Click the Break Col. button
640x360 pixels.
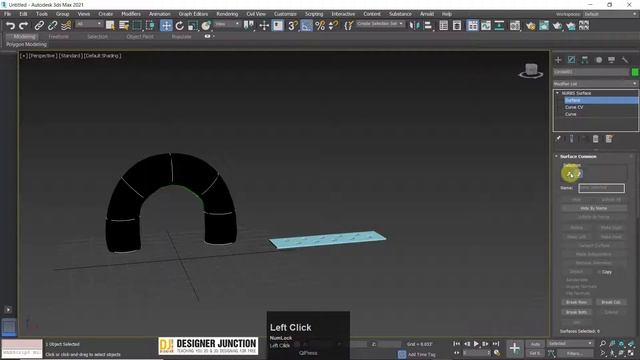click(x=611, y=302)
